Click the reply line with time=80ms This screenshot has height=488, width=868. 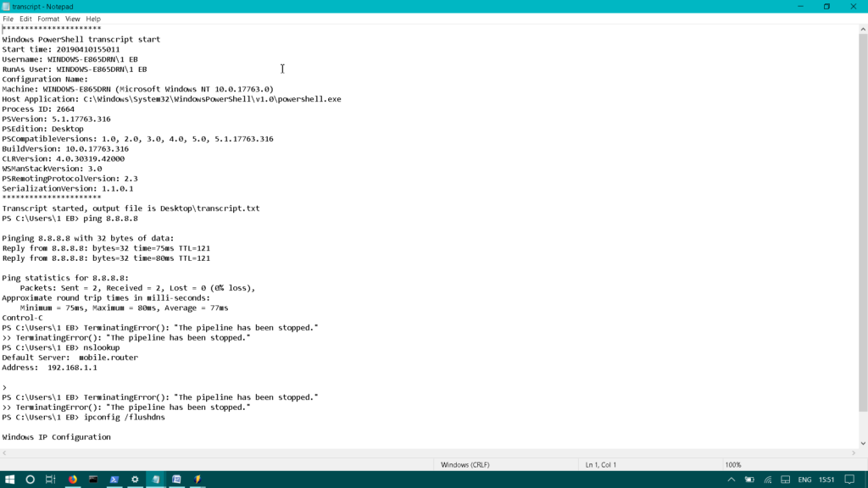(x=106, y=258)
